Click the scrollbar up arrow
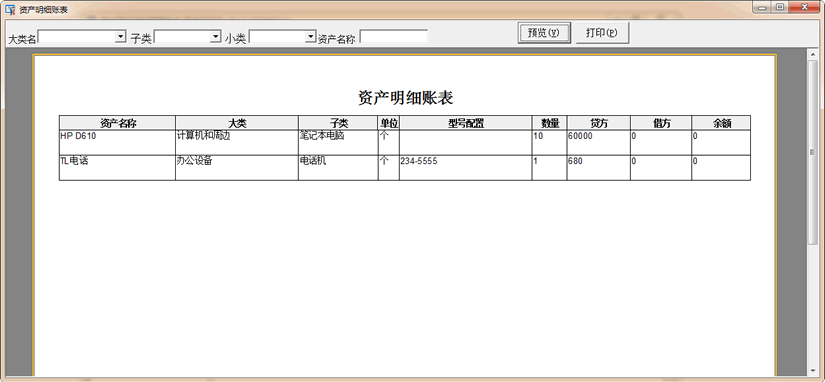The image size is (825, 382). click(813, 54)
